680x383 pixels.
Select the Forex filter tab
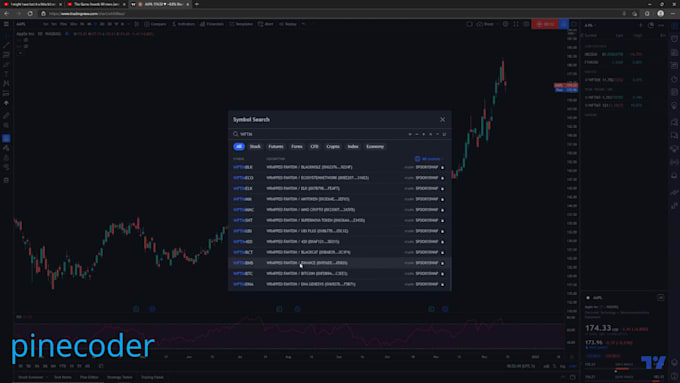pos(297,147)
